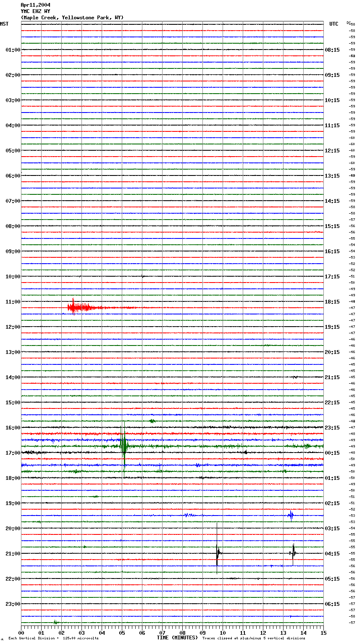The height and width of the screenshot is (644, 357).
Task: Click minute '00' on the bottom axis
Action: pos(21,633)
